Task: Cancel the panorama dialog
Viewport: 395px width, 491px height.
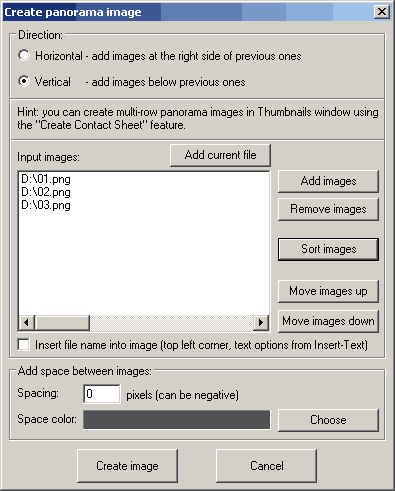Action: click(x=267, y=466)
